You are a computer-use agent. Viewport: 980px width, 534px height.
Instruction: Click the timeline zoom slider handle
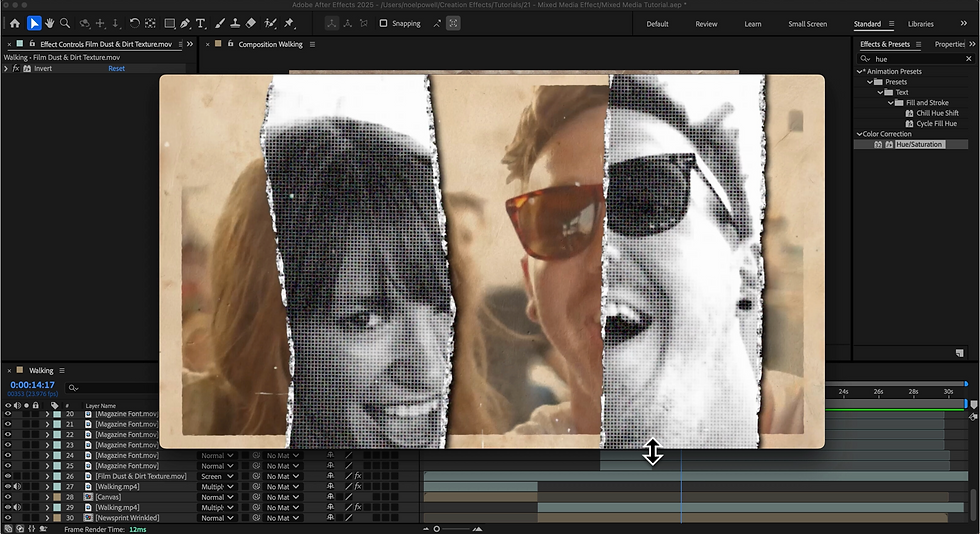(437, 529)
